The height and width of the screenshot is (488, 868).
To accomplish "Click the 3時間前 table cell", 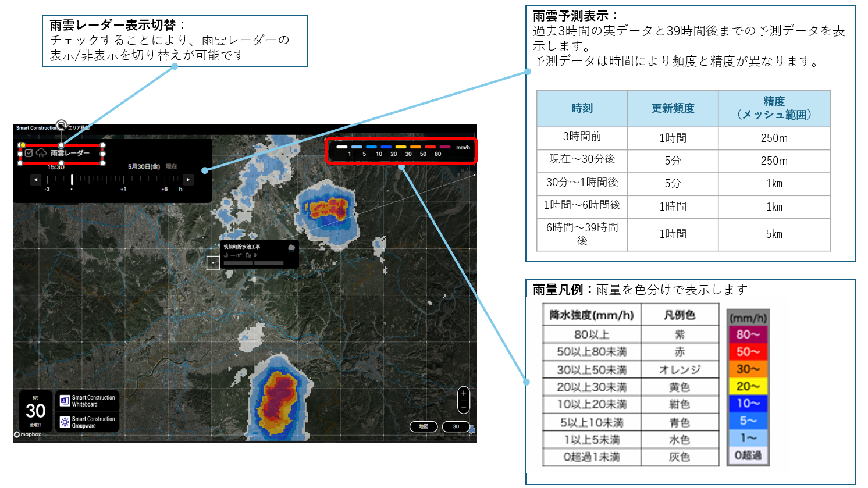I will click(582, 138).
